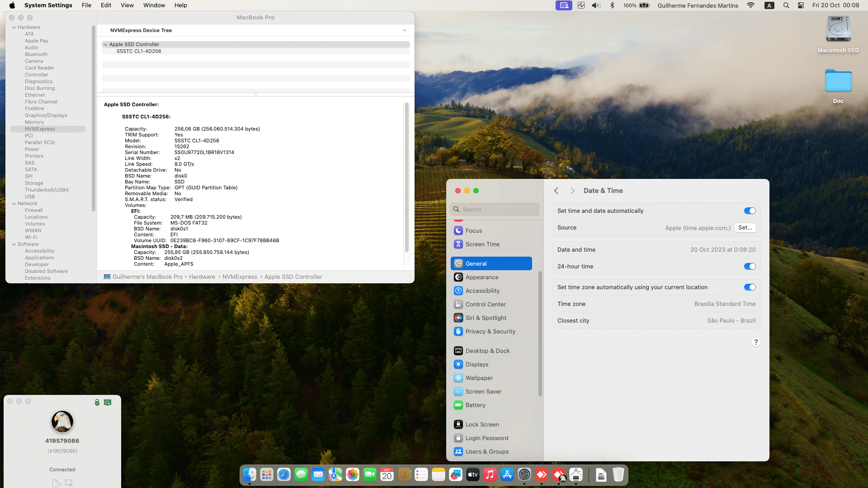The image size is (868, 488).
Task: Turn off 24-hour time
Action: [750, 267]
